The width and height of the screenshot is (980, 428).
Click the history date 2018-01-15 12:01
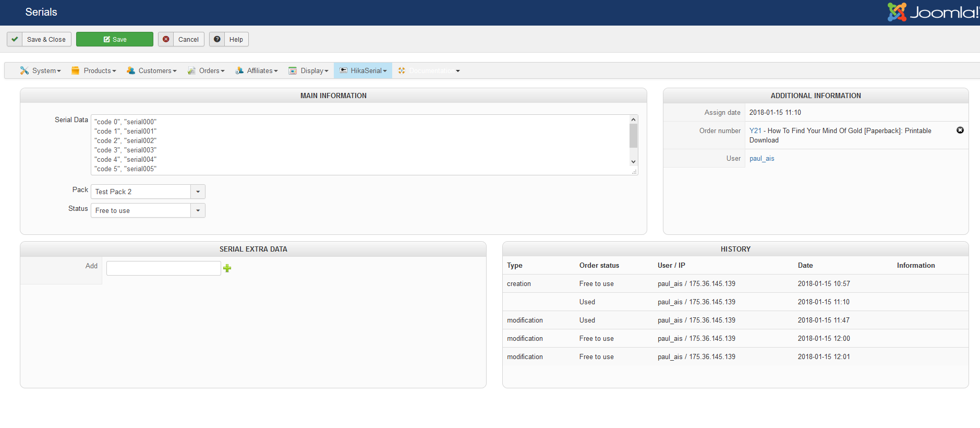824,356
